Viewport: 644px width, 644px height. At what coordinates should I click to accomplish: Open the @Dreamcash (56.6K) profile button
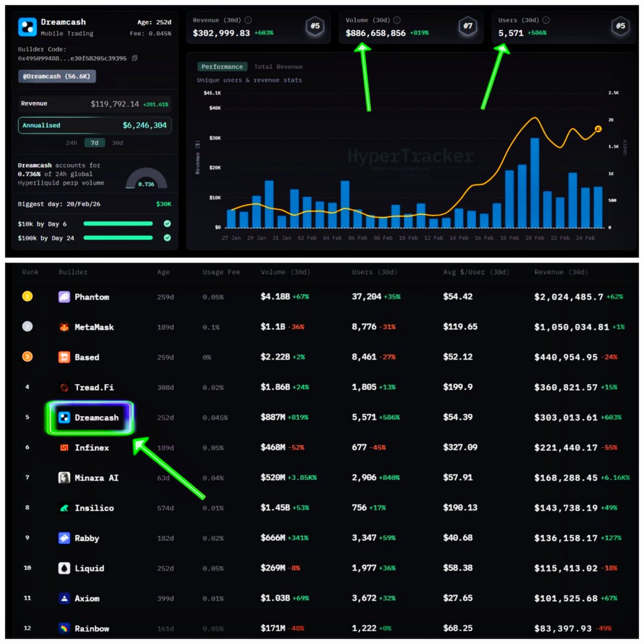[x=57, y=76]
